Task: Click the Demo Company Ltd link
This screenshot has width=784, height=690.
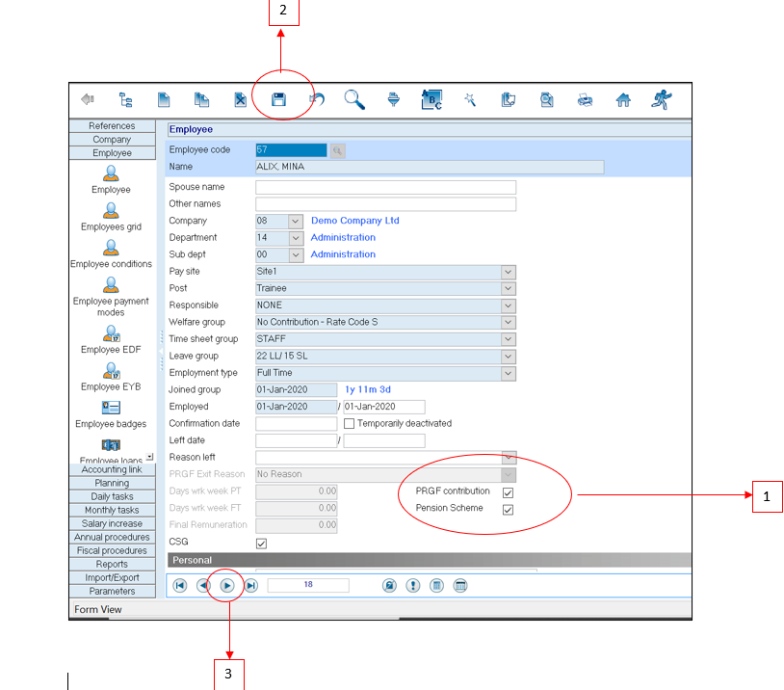Action: click(354, 221)
